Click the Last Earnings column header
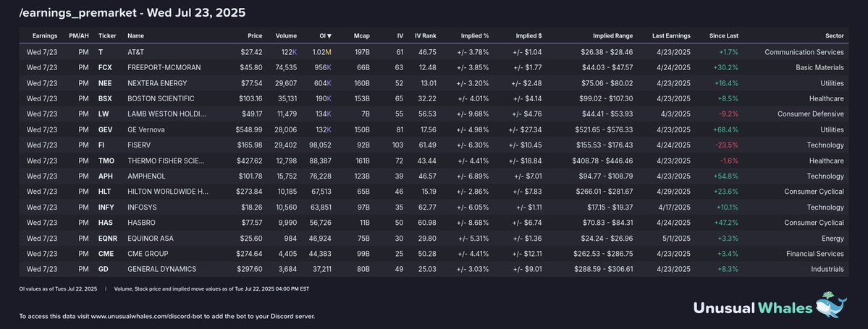Viewport: 868px width, 329px height. coord(672,36)
